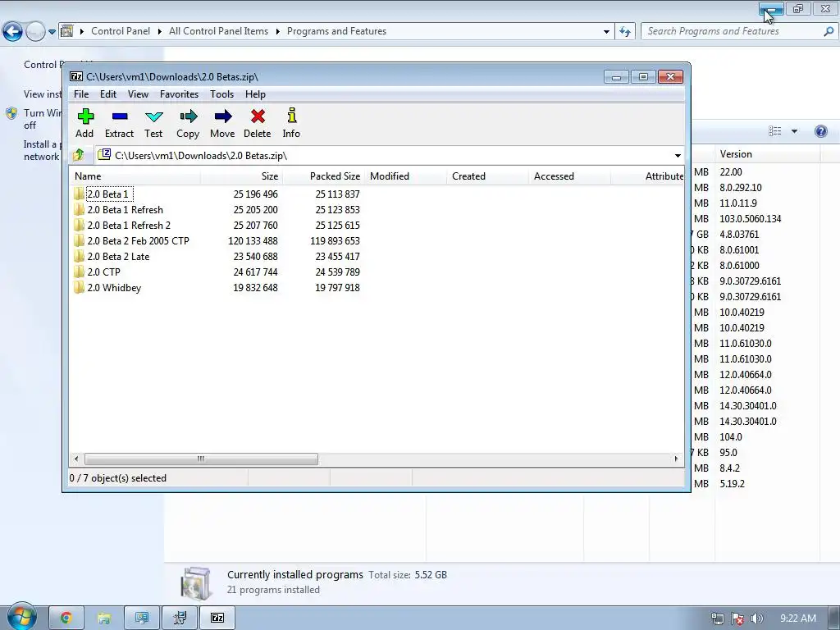
Task: Click the size value 25 196 496
Action: 256,194
